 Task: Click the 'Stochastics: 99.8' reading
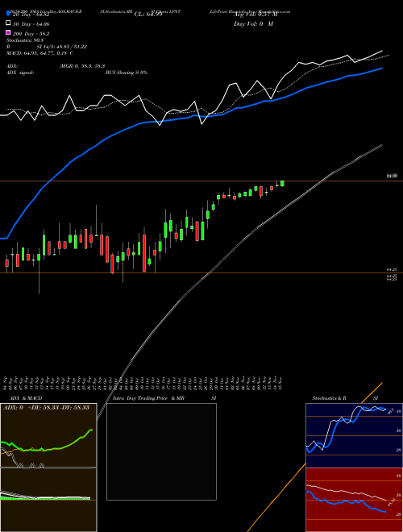click(25, 40)
